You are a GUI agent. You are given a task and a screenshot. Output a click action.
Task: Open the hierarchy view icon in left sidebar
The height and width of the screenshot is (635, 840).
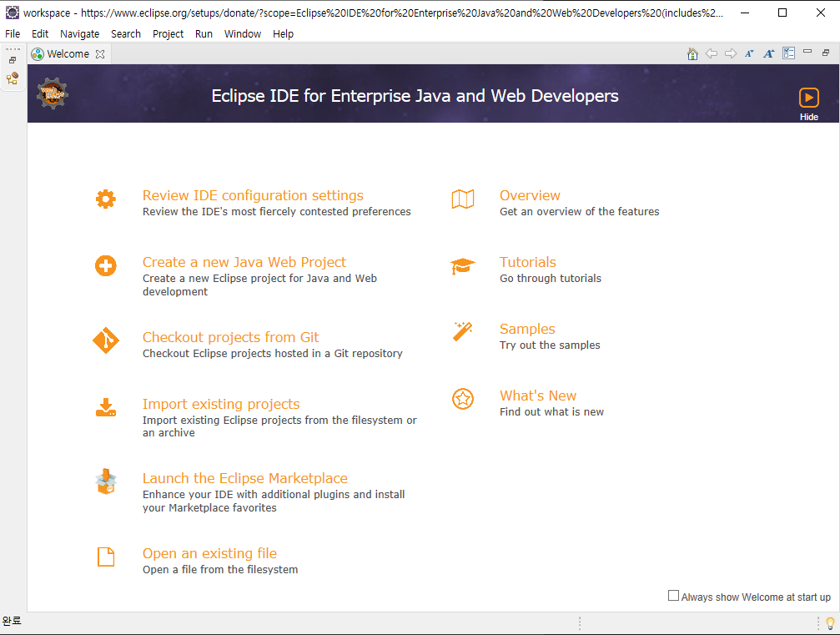pos(13,78)
